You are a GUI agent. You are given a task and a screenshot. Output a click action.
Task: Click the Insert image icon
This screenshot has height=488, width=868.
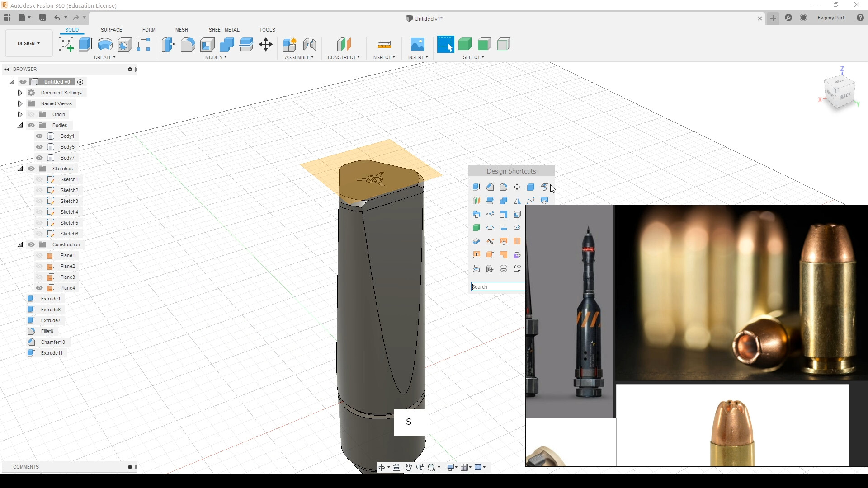417,44
